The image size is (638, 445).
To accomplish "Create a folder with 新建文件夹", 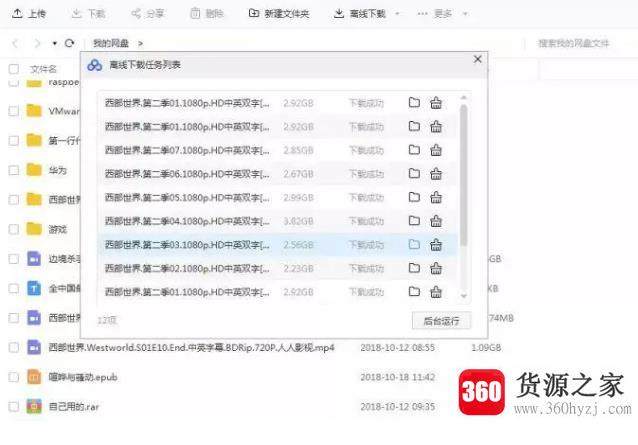I will tap(279, 14).
